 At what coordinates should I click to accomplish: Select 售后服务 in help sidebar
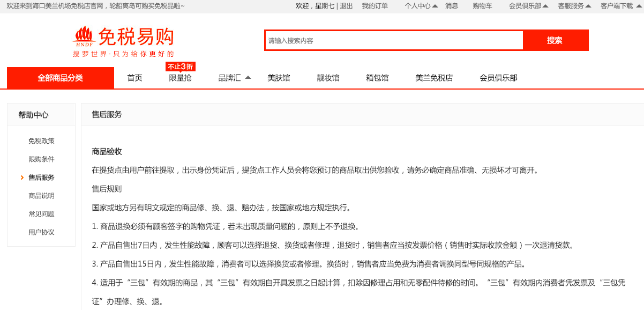tap(41, 178)
